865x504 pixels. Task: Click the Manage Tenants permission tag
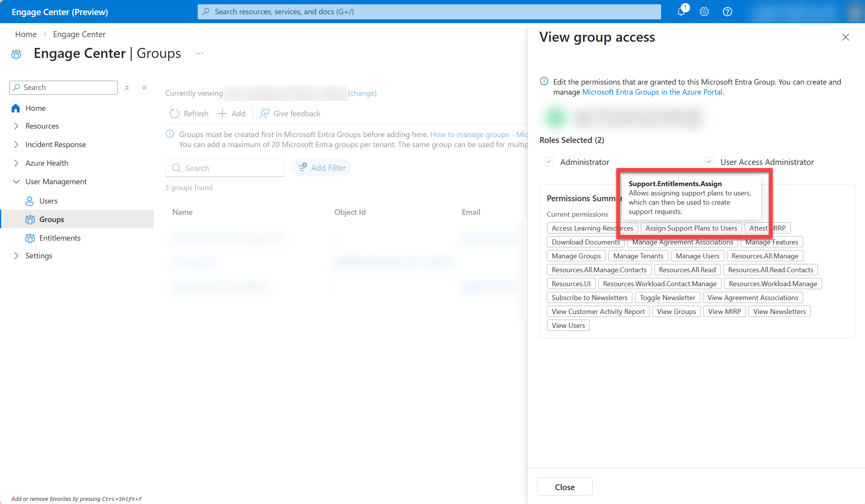(x=638, y=256)
